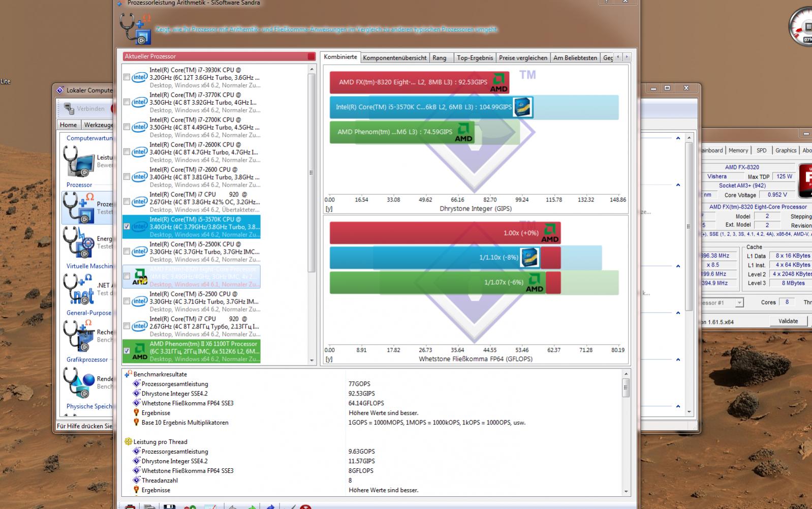Viewport: 812px width, 509px height.
Task: Click the benchmark results pane scrollbar thumb
Action: coord(626,387)
